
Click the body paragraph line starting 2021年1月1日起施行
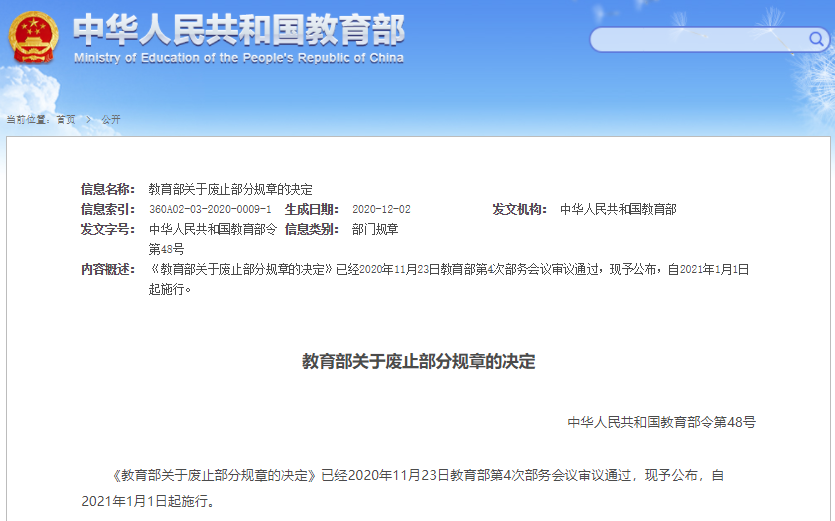click(148, 501)
